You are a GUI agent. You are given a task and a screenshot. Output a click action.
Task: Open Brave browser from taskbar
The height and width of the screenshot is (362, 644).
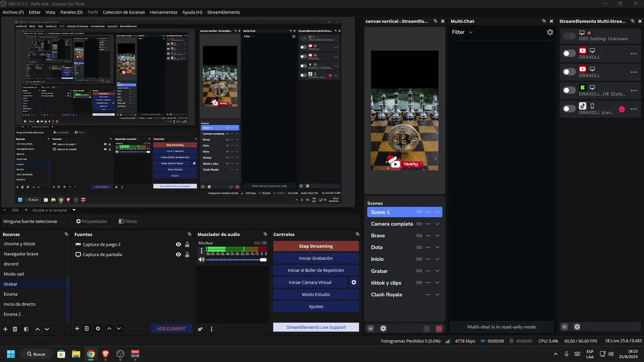pyautogui.click(x=105, y=354)
